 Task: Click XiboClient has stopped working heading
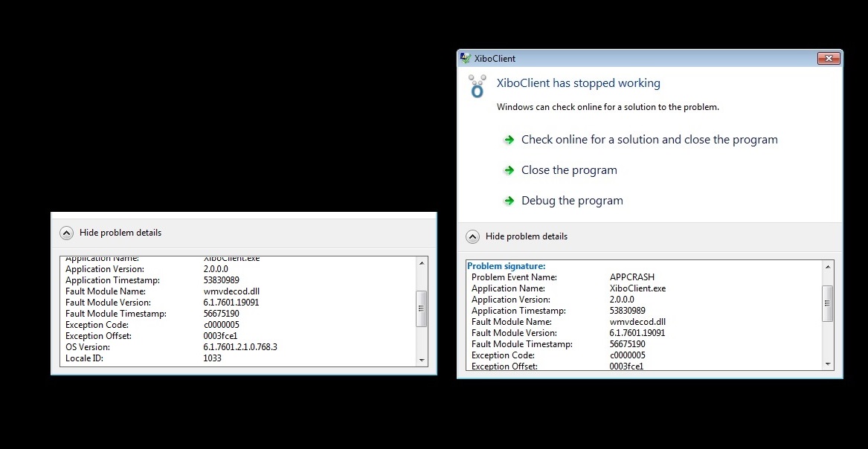click(x=579, y=83)
